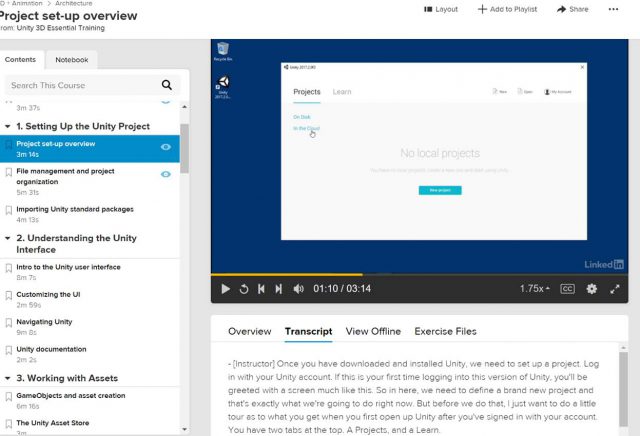
Task: Click the search magnifier icon
Action: pyautogui.click(x=167, y=85)
